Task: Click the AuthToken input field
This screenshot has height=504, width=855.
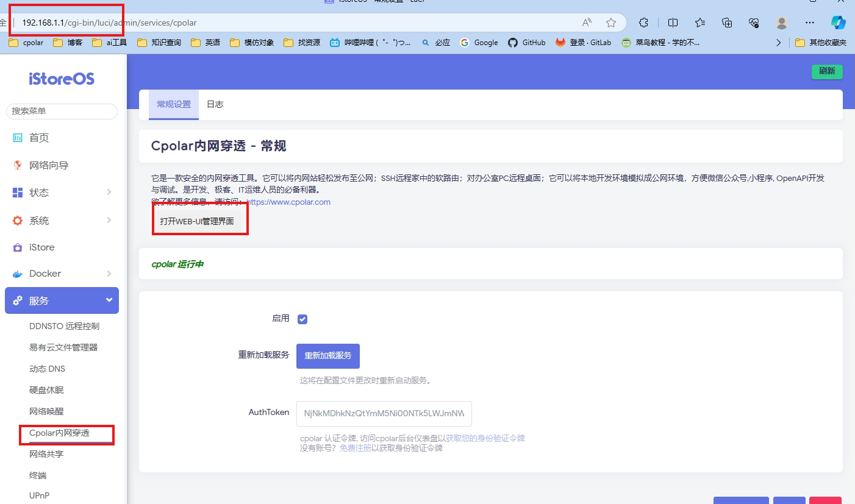Action: click(384, 413)
